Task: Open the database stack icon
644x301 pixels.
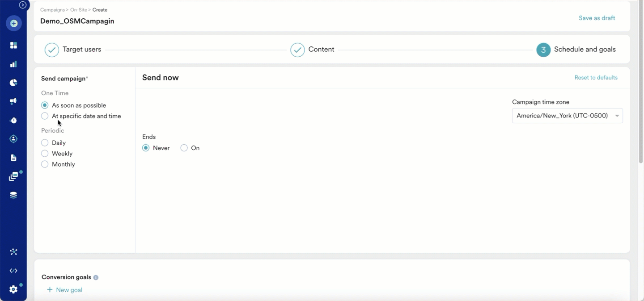Action: coord(13,195)
